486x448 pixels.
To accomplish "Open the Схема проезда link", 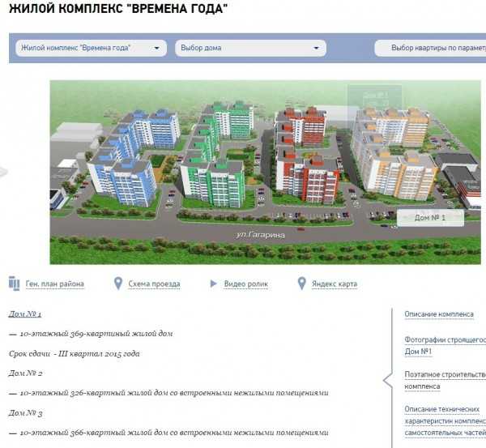I will (153, 284).
